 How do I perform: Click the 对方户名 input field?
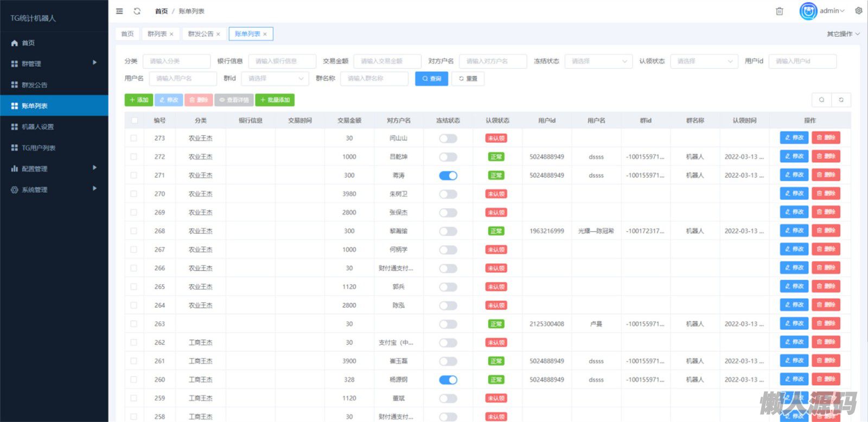(493, 61)
